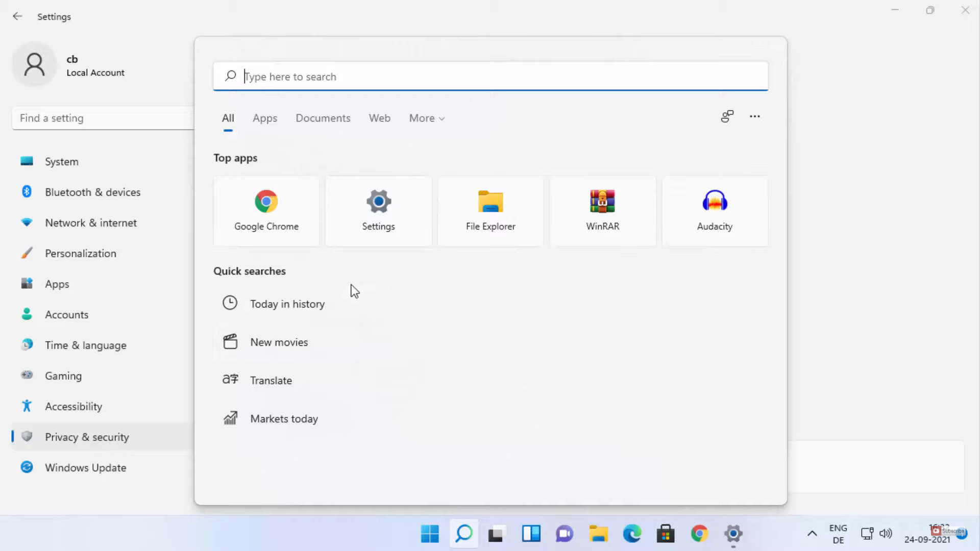The image size is (980, 551).
Task: Click the Translate quick search
Action: click(271, 381)
